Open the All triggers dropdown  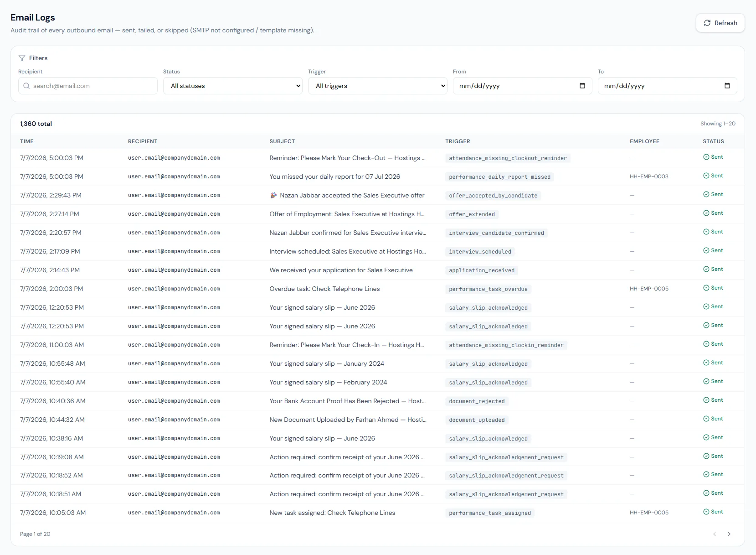coord(378,86)
